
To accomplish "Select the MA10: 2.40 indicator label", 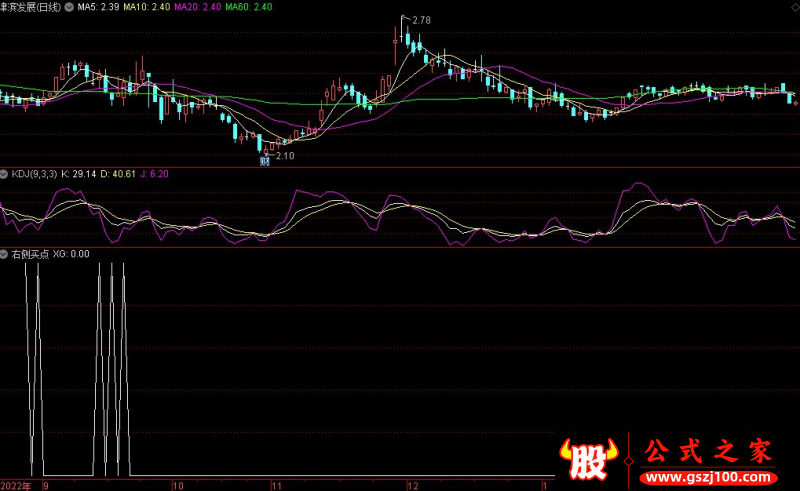I will pyautogui.click(x=147, y=6).
